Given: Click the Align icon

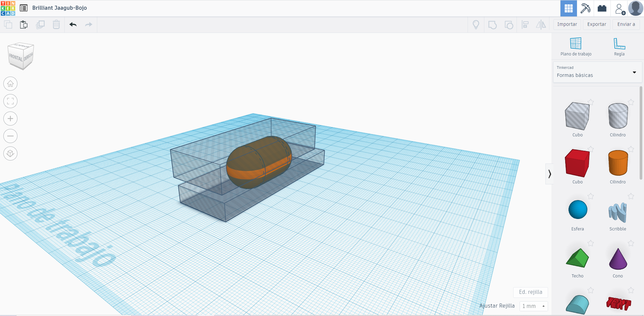Looking at the screenshot, I should (525, 25).
